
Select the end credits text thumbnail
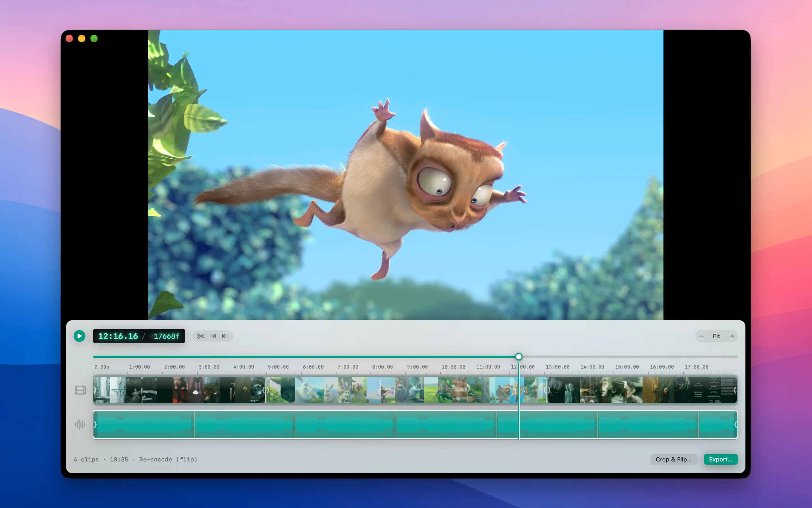click(713, 390)
